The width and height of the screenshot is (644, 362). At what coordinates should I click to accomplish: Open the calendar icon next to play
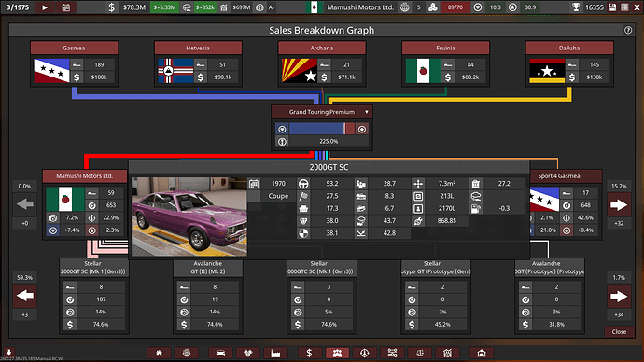[65, 7]
